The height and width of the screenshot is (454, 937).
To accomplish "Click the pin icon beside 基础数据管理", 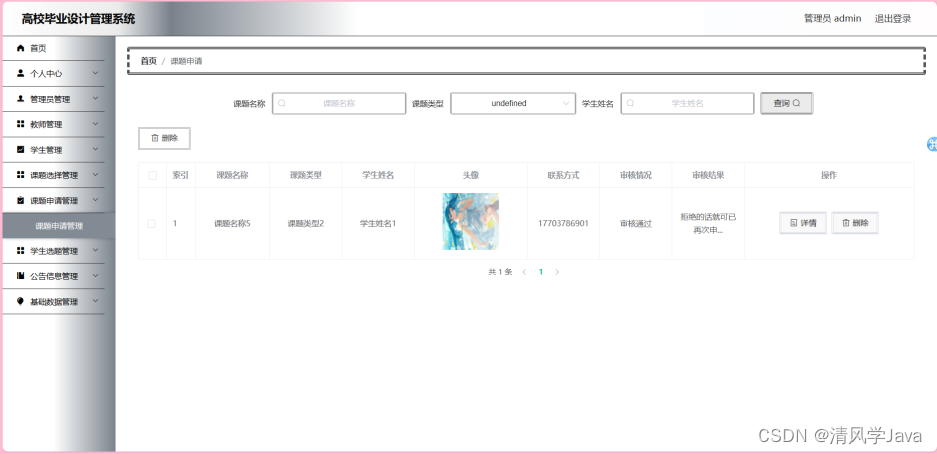I will tap(21, 301).
